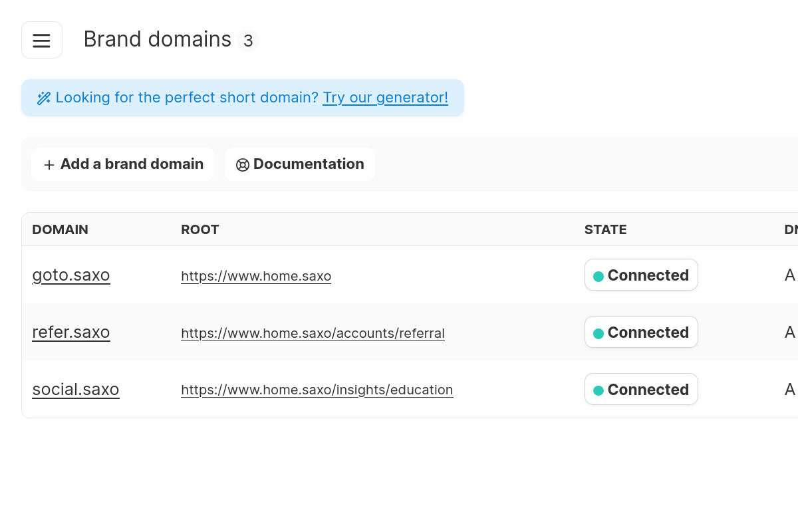Image resolution: width=798 pixels, height=532 pixels.
Task: Click the DOMAIN column header
Action: [60, 229]
